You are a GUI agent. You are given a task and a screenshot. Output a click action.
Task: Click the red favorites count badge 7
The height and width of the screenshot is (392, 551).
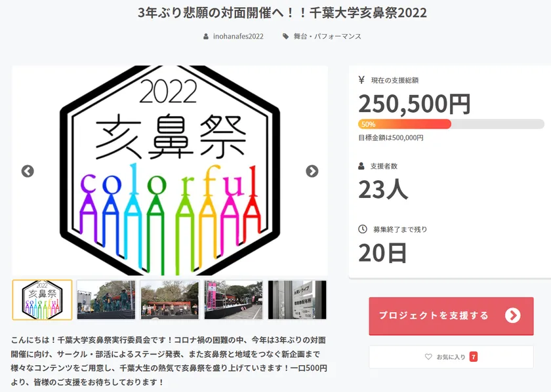(x=474, y=357)
